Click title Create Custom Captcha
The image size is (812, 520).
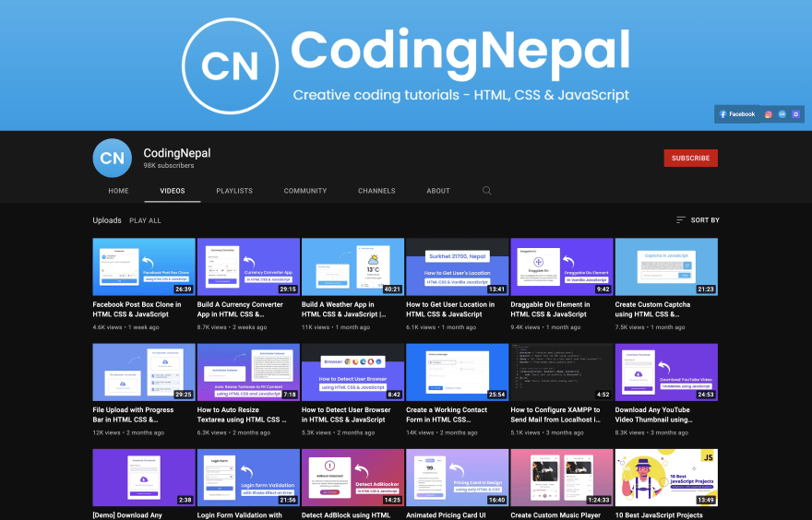[x=652, y=310]
